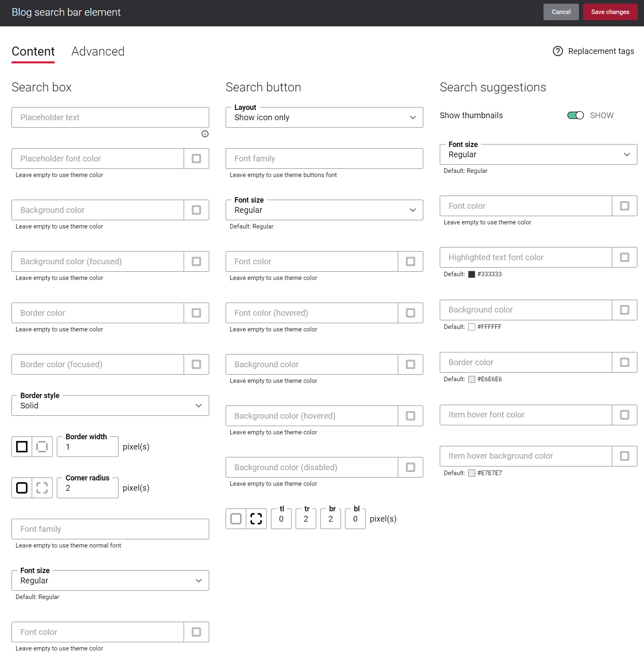
Task: Select uniform corner radius icon for search box
Action: coord(22,488)
